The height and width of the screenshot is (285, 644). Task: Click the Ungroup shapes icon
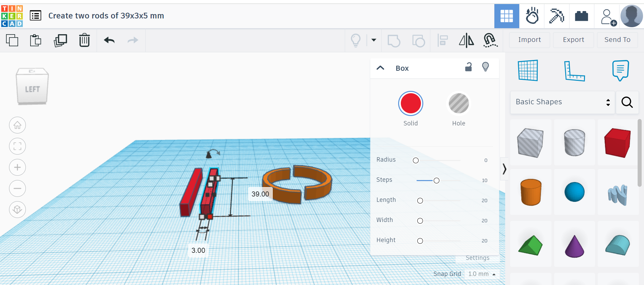(419, 41)
